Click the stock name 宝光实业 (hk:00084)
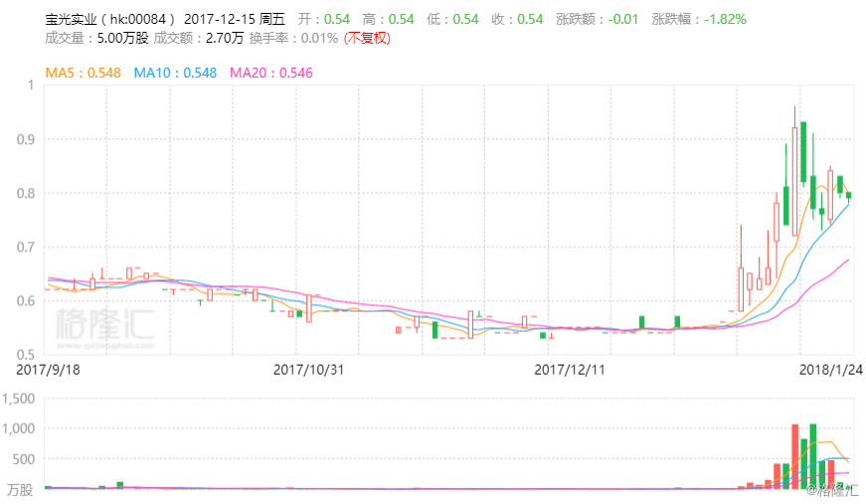The width and height of the screenshot is (866, 504). (110, 19)
